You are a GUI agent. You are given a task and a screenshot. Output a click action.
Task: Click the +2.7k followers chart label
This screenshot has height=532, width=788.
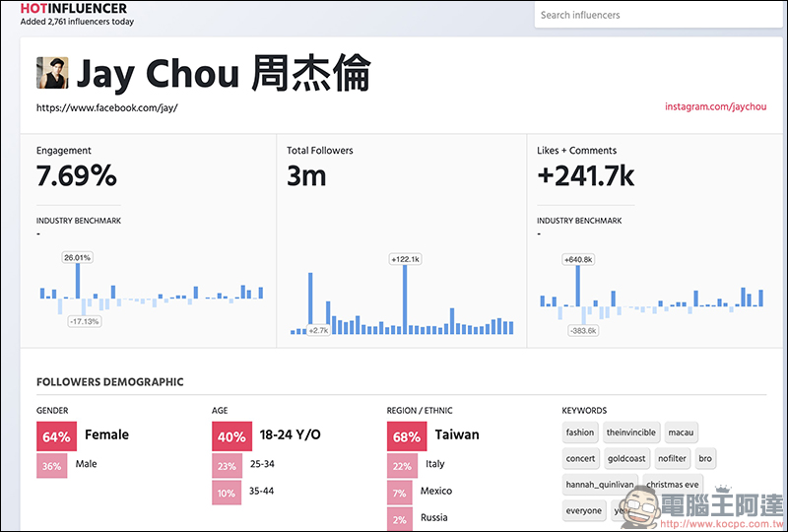point(318,330)
